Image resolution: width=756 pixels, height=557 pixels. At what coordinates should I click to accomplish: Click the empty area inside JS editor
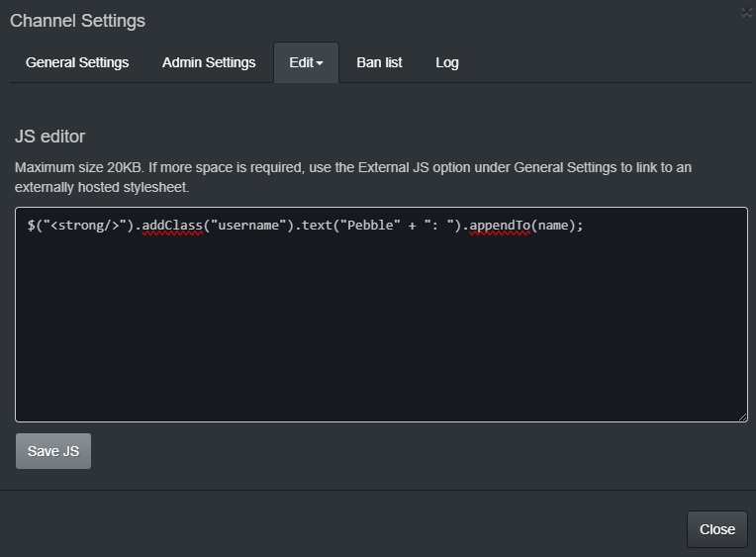[381, 326]
